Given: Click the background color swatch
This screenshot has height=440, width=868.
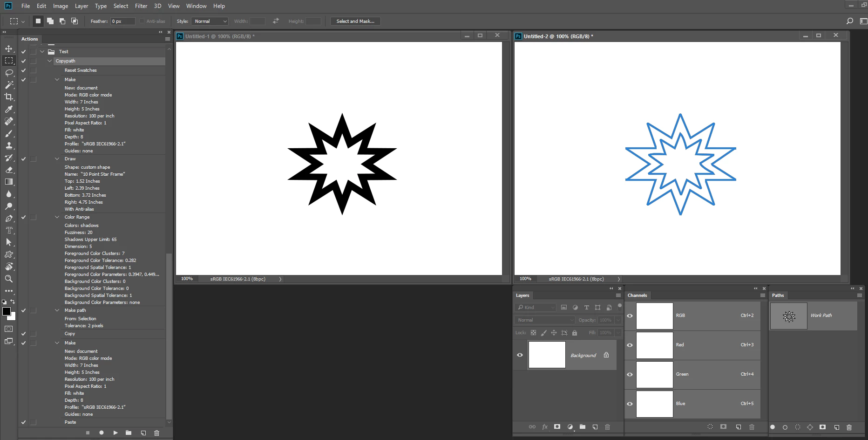Looking at the screenshot, I should 13,317.
